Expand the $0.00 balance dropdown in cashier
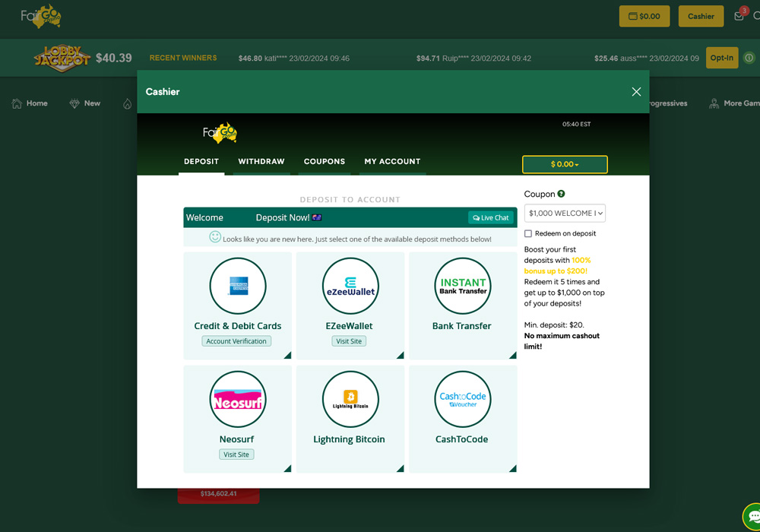The width and height of the screenshot is (760, 532). (565, 164)
